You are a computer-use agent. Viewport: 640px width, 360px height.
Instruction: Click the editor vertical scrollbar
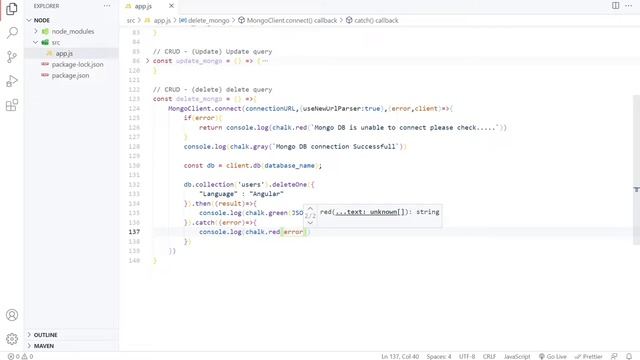point(636,169)
